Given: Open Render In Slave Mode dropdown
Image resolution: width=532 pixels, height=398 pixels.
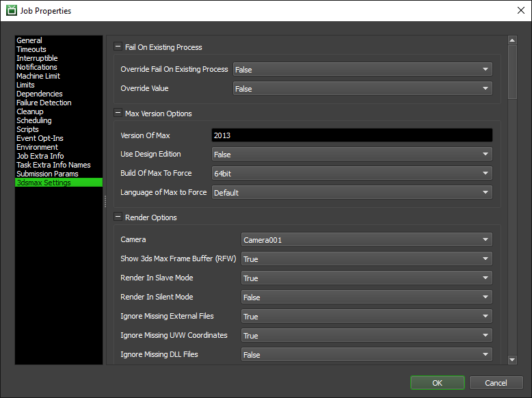Looking at the screenshot, I should click(367, 278).
